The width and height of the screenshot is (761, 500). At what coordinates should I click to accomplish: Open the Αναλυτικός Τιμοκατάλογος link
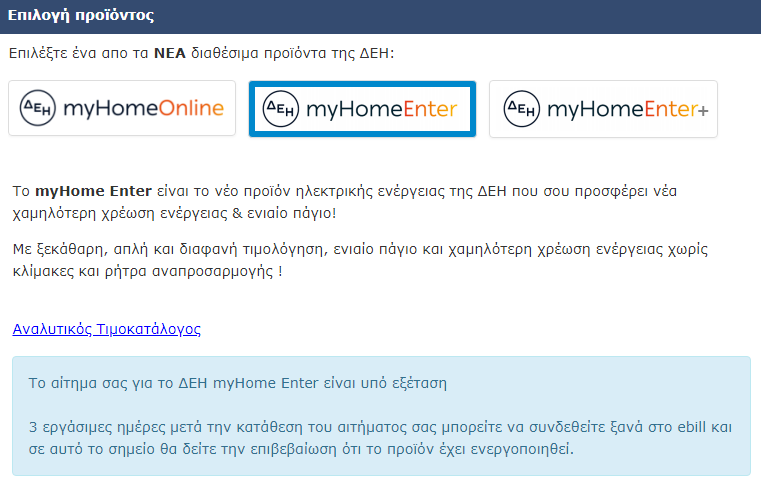106,329
